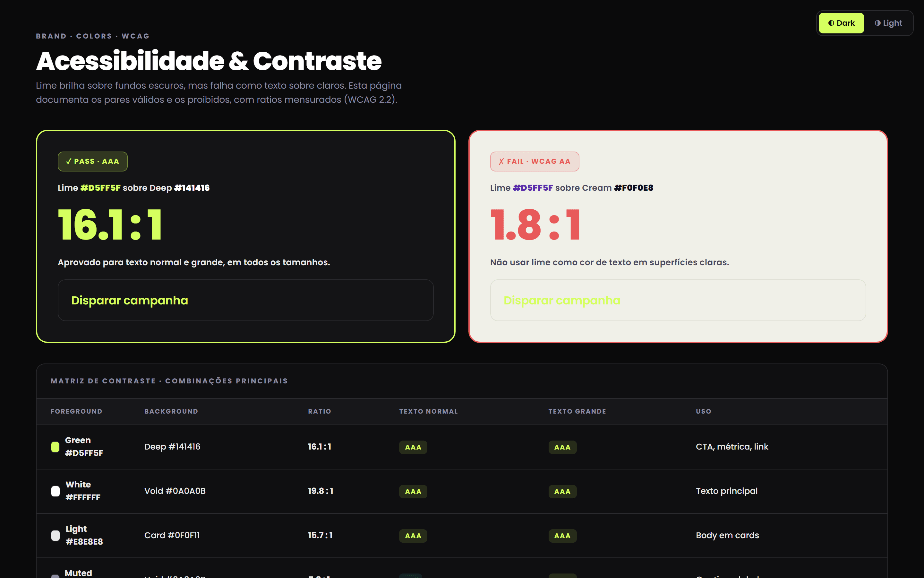
Task: Click the Void #0A0A0B cell in the White row
Action: (x=175, y=491)
